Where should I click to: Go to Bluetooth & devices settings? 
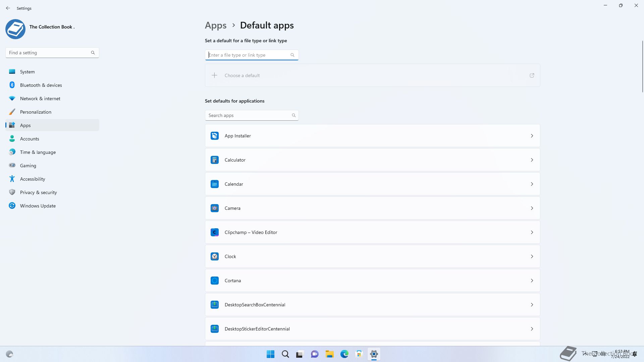click(x=52, y=85)
